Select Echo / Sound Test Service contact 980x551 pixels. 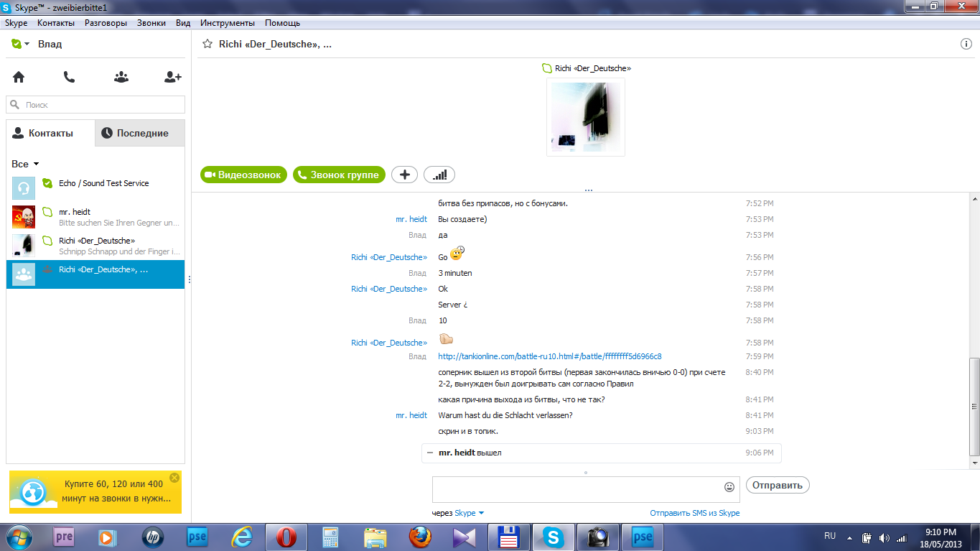(95, 187)
